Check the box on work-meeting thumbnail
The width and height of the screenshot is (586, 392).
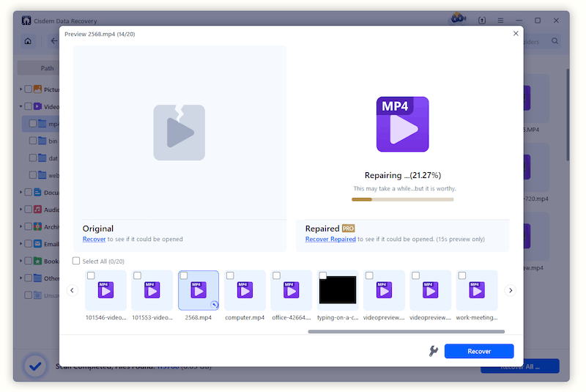[462, 275]
